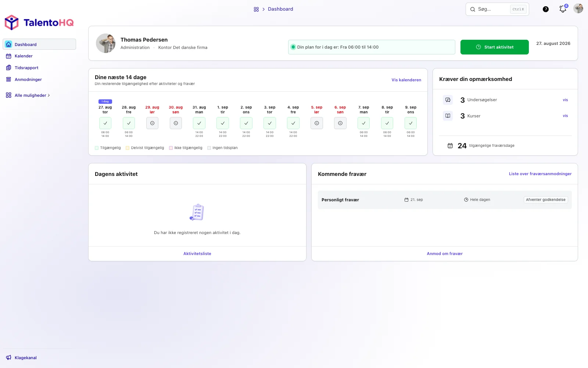Click the Tilgængelig legend swatch
Viewport: 588px width, 368px height.
[97, 148]
